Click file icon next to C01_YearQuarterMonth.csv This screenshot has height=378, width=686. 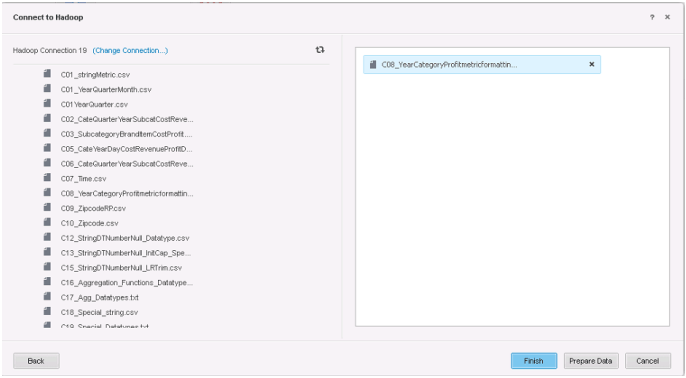click(x=47, y=88)
